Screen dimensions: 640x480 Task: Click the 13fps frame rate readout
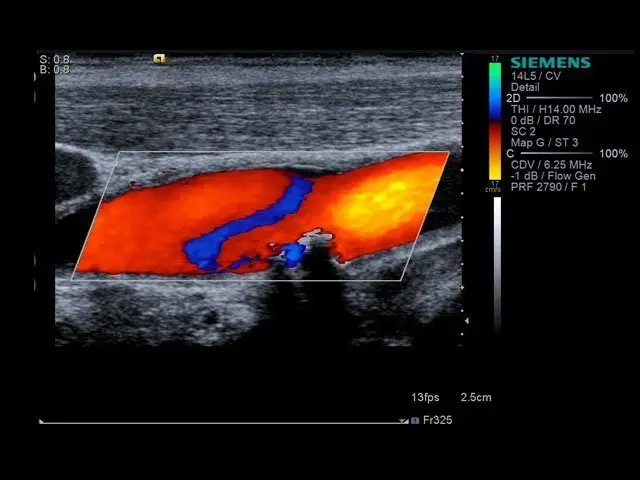(427, 398)
